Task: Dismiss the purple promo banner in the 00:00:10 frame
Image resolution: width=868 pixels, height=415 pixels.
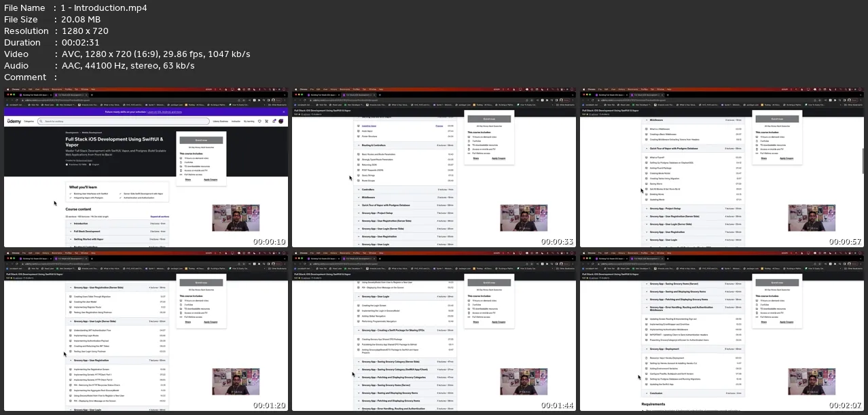Action: pos(283,112)
